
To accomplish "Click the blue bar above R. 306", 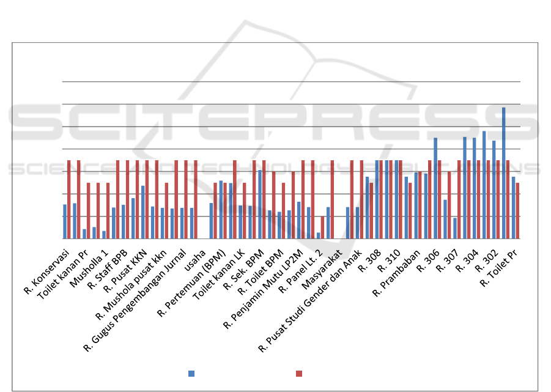I will [435, 188].
